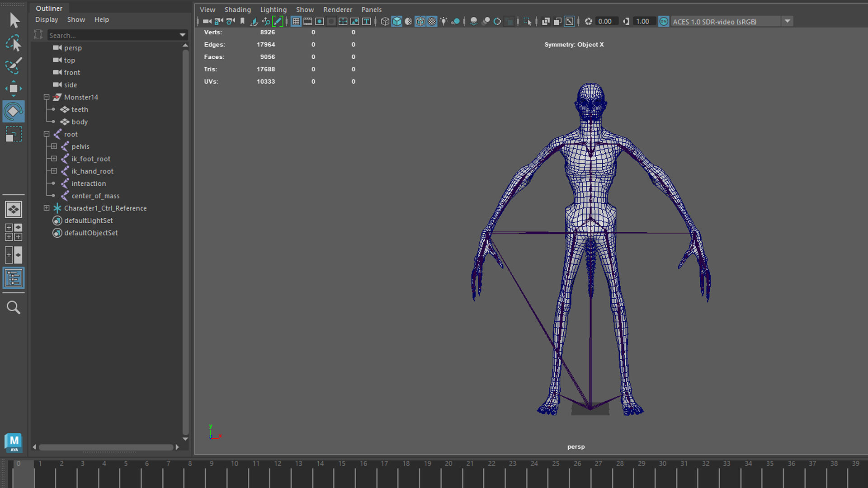Click the gamma value field 1.00
868x488 pixels.
click(644, 21)
